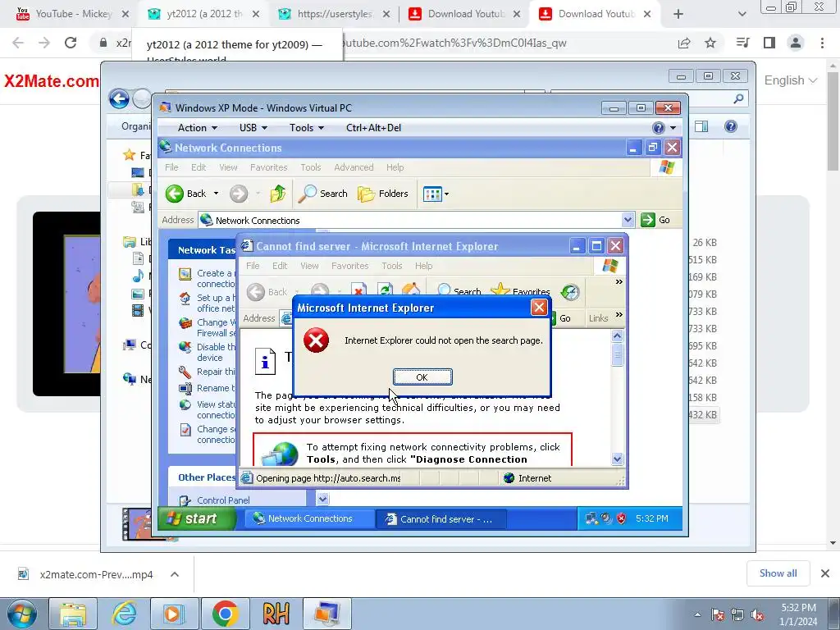The height and width of the screenshot is (630, 840).
Task: Close the Microsoft Internet Explorer error dialog
Action: click(x=539, y=307)
